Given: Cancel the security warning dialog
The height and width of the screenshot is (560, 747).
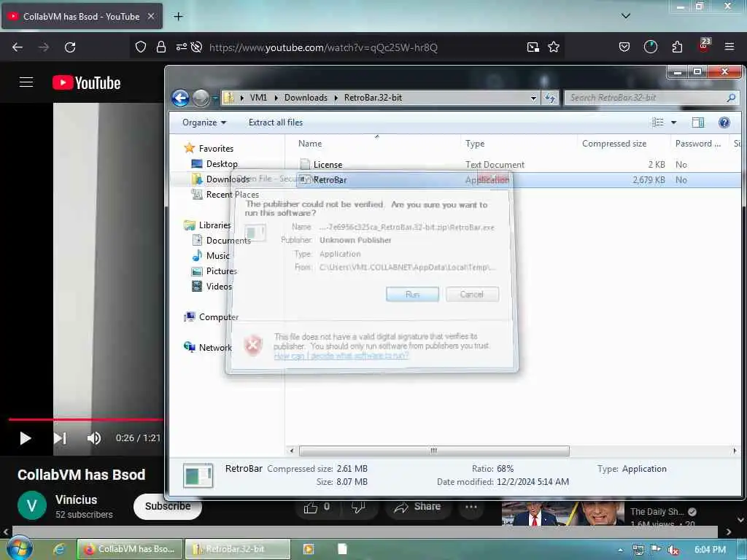Looking at the screenshot, I should [x=472, y=295].
